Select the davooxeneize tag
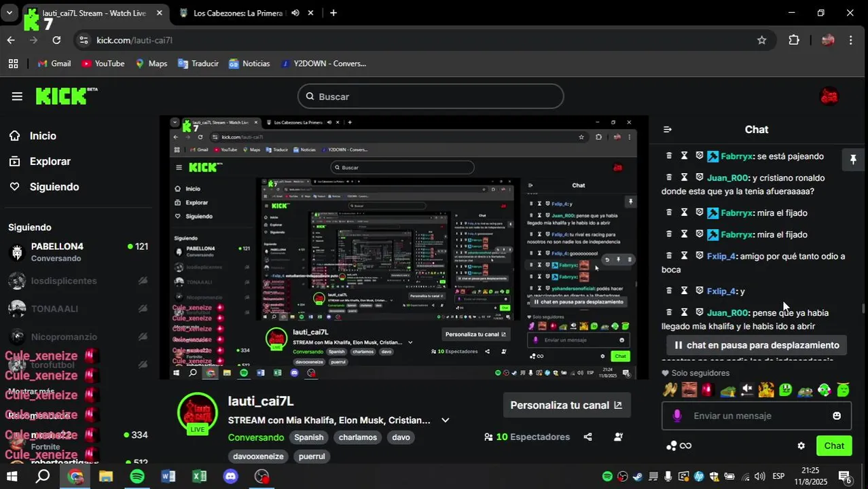 [x=258, y=456]
